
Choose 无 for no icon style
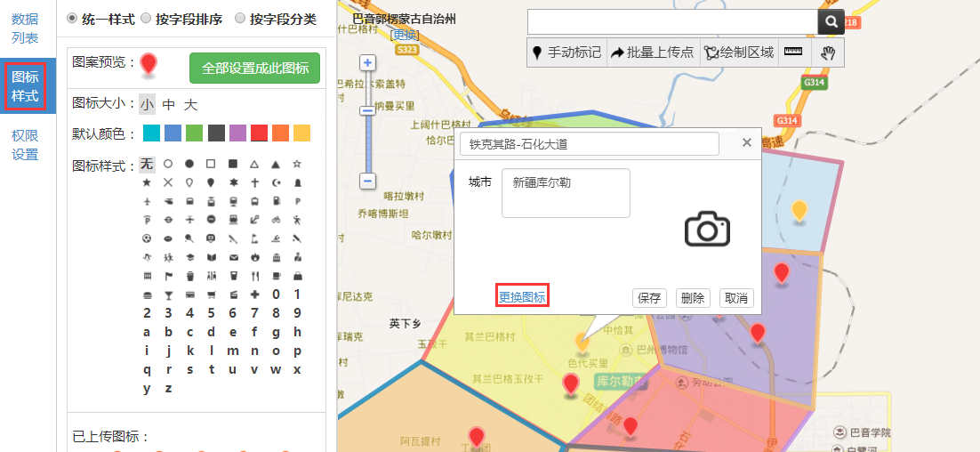click(x=146, y=165)
